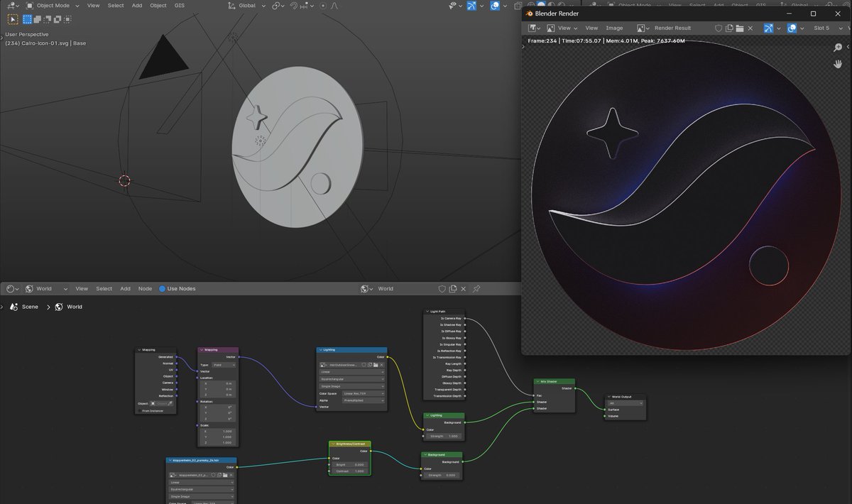
Task: Open the World Output target All dropdown
Action: point(626,403)
